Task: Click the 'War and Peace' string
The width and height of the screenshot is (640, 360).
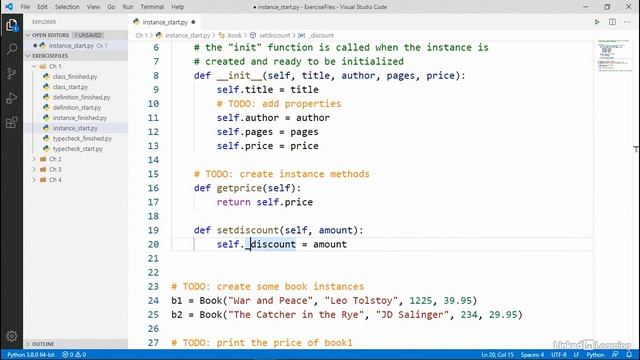Action: tap(270, 300)
